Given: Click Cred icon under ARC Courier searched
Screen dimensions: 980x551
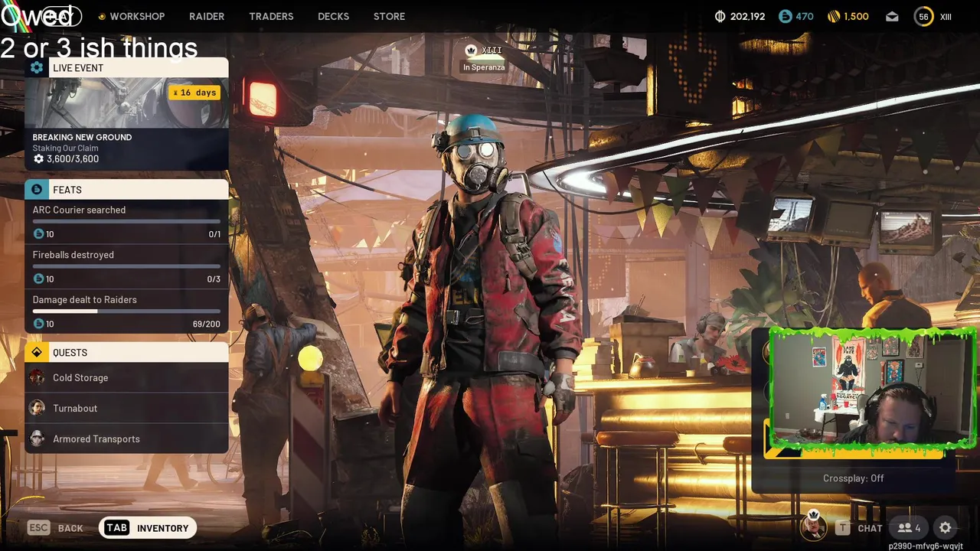Looking at the screenshot, I should (38, 234).
